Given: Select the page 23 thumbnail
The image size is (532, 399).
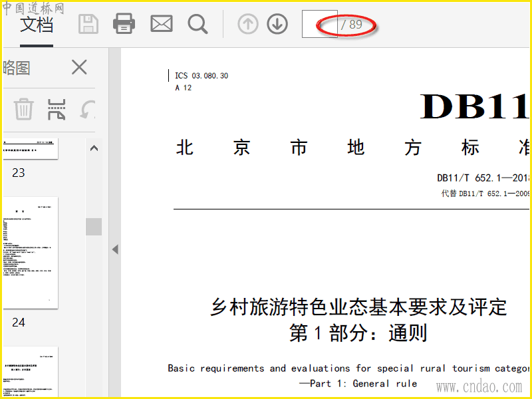Looking at the screenshot, I should tap(31, 148).
